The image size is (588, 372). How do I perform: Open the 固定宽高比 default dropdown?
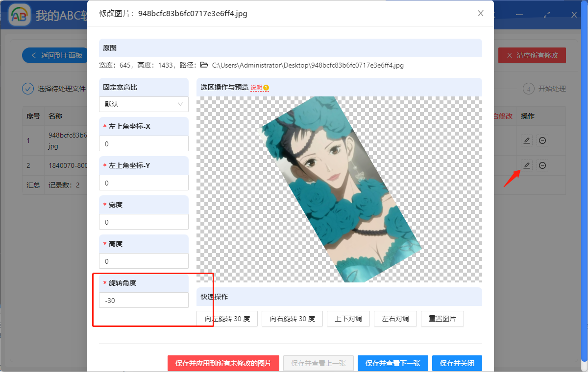pyautogui.click(x=144, y=104)
